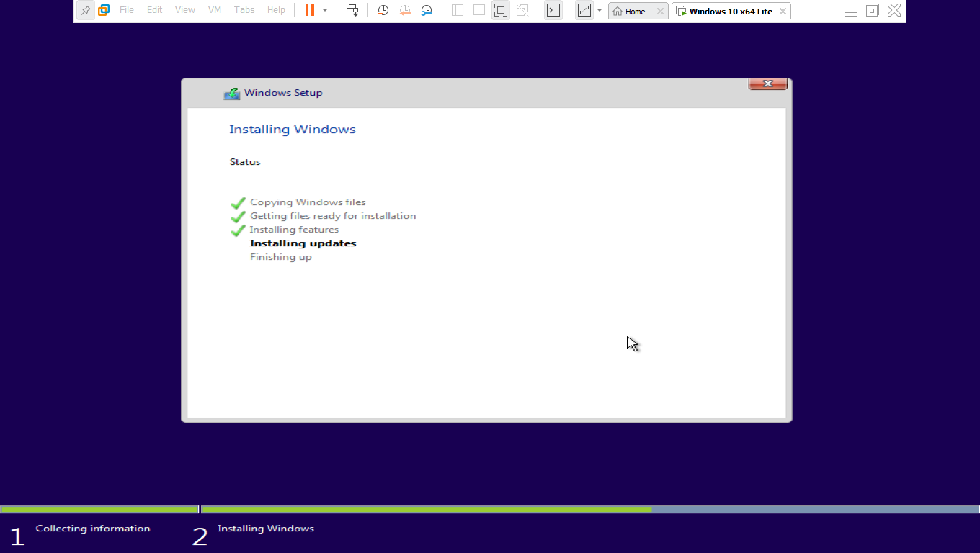980x553 pixels.
Task: Click the Unity mode icon
Action: coord(522,10)
